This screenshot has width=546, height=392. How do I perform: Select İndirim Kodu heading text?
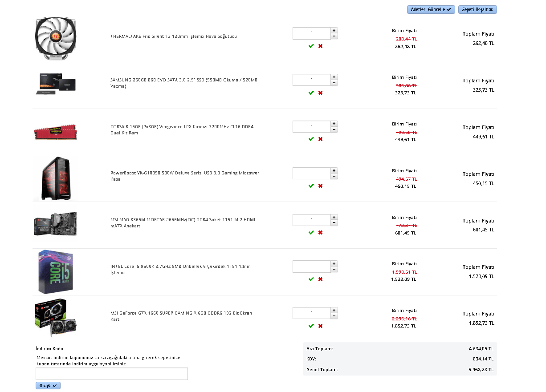coord(49,348)
